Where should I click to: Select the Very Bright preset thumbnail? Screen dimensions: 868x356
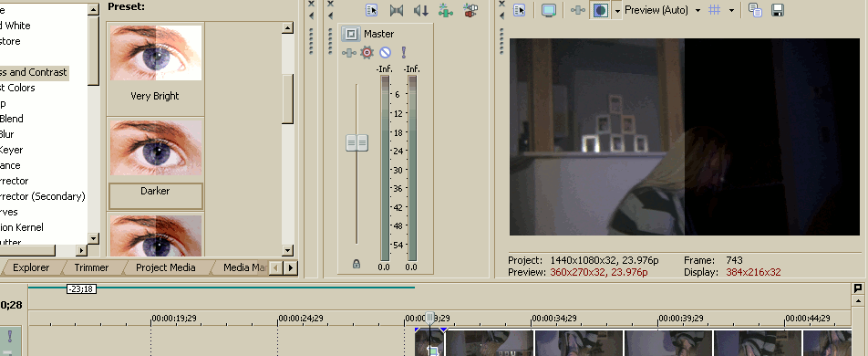point(156,53)
